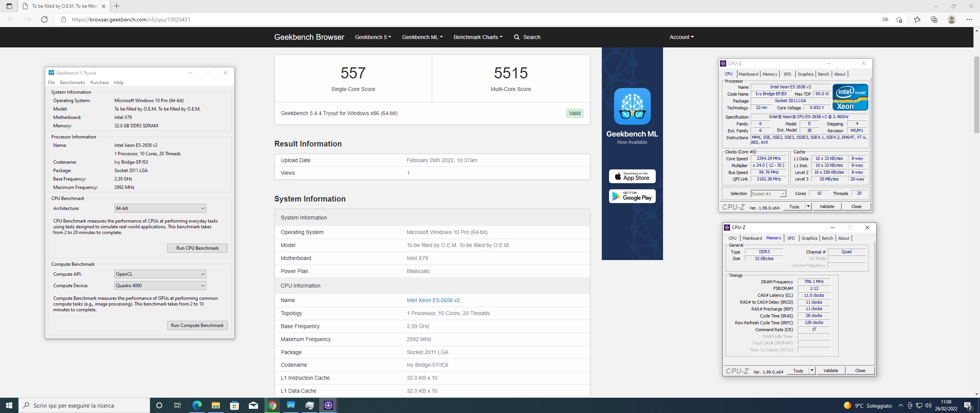This screenshot has width=980, height=413.
Task: Click Search in the Geekbench navbar
Action: pos(527,37)
